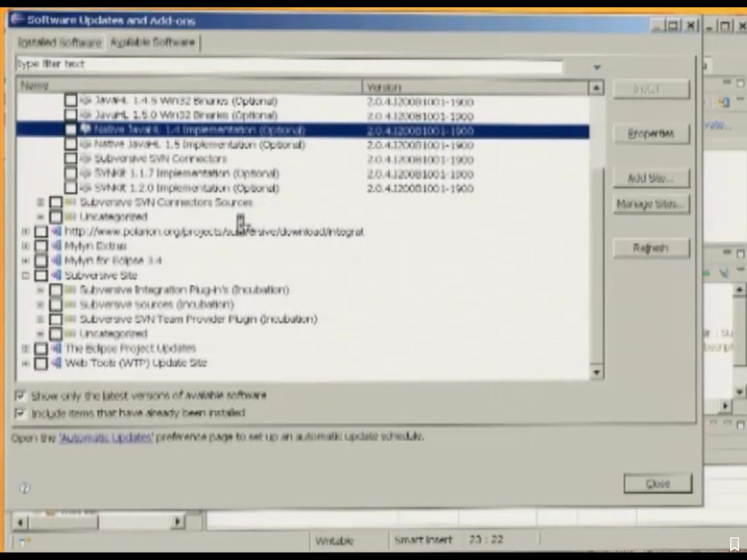Expand Subversive SVN Connectors Sources node

point(41,203)
